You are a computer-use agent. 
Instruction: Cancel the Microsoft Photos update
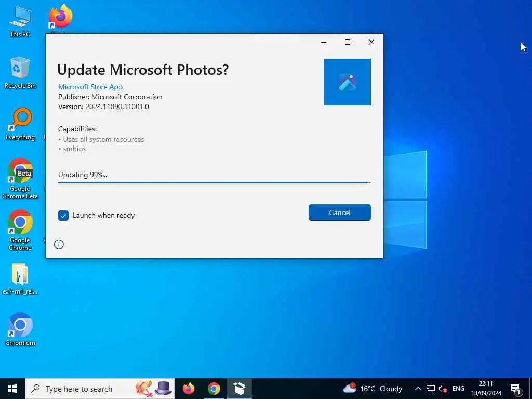click(x=340, y=212)
